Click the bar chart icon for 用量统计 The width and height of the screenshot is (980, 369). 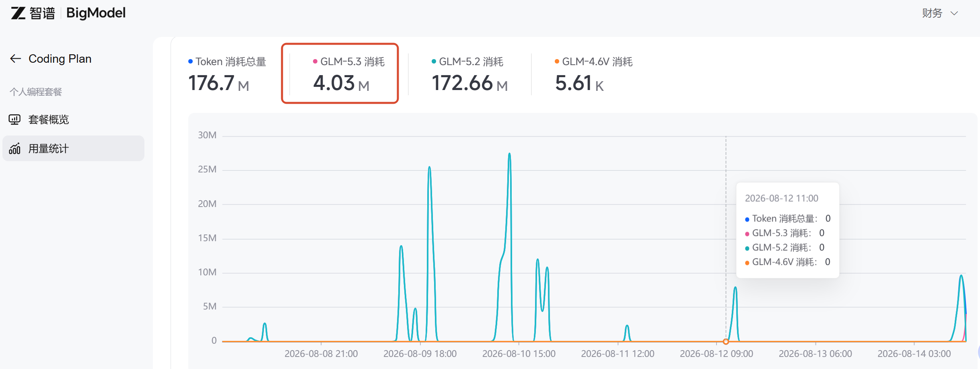[14, 148]
